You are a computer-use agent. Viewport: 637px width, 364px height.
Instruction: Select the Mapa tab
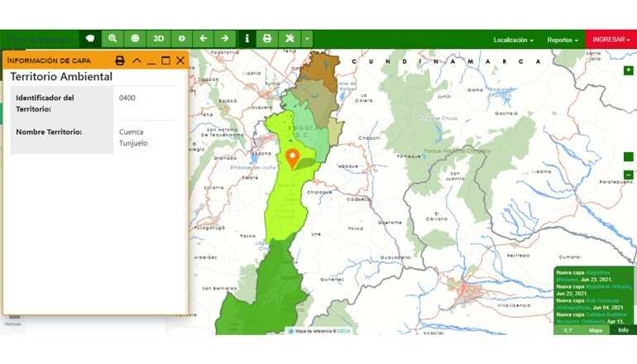coord(595,330)
